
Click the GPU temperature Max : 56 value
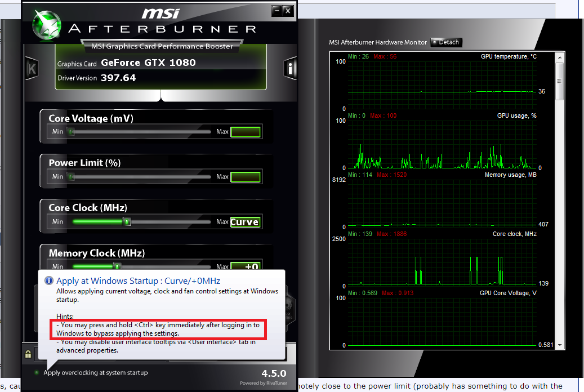(385, 57)
